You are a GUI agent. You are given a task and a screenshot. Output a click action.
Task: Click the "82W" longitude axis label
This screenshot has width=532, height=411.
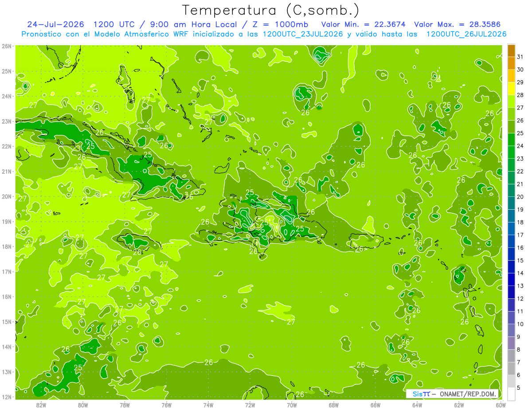[x=41, y=405]
